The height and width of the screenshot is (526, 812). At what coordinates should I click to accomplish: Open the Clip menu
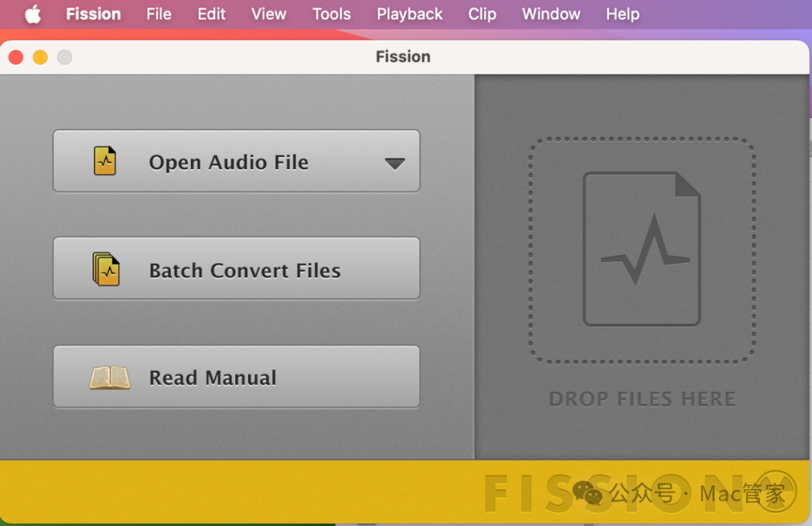[482, 14]
